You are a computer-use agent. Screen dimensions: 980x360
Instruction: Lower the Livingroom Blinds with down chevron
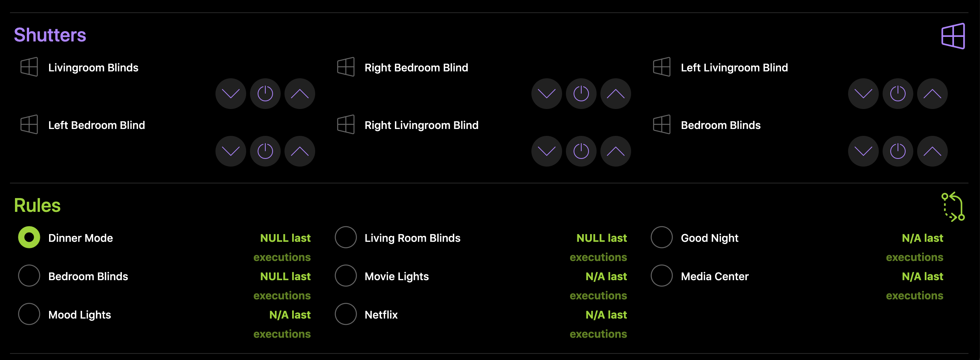click(x=230, y=94)
